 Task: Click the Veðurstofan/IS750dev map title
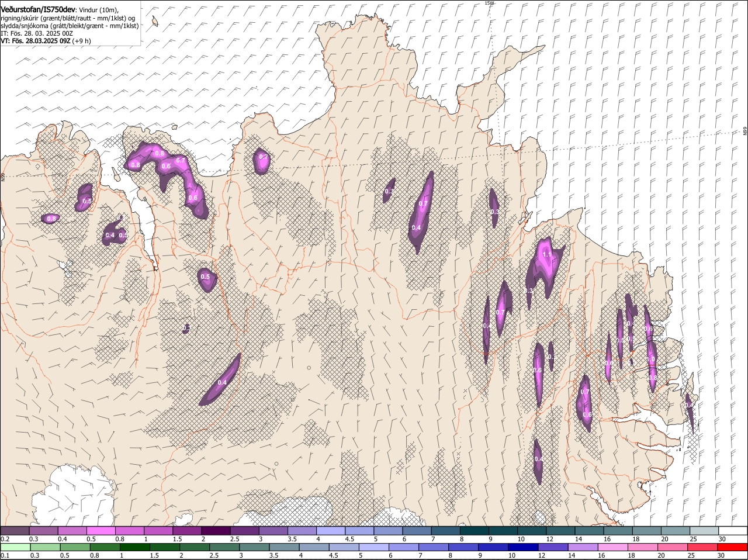(38, 9)
